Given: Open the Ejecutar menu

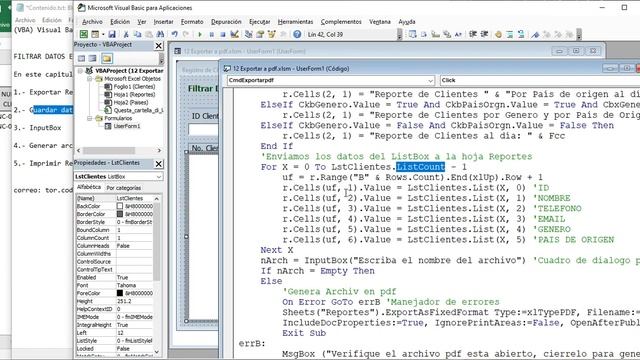Looking at the screenshot, I should tap(260, 22).
